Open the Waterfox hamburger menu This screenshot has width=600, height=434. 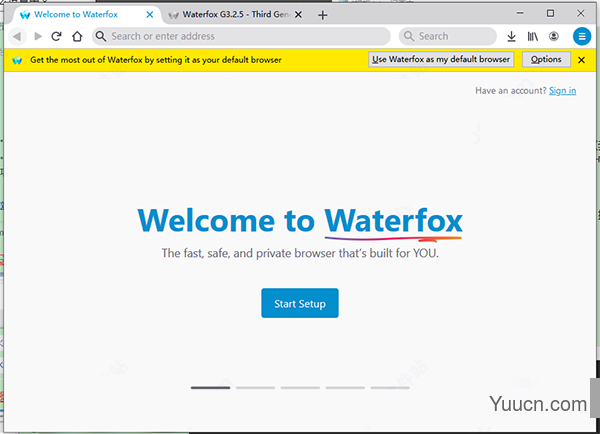pos(582,36)
